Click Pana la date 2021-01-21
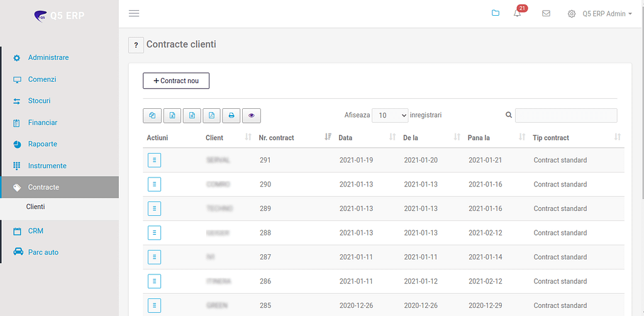The height and width of the screenshot is (316, 644). click(x=485, y=161)
